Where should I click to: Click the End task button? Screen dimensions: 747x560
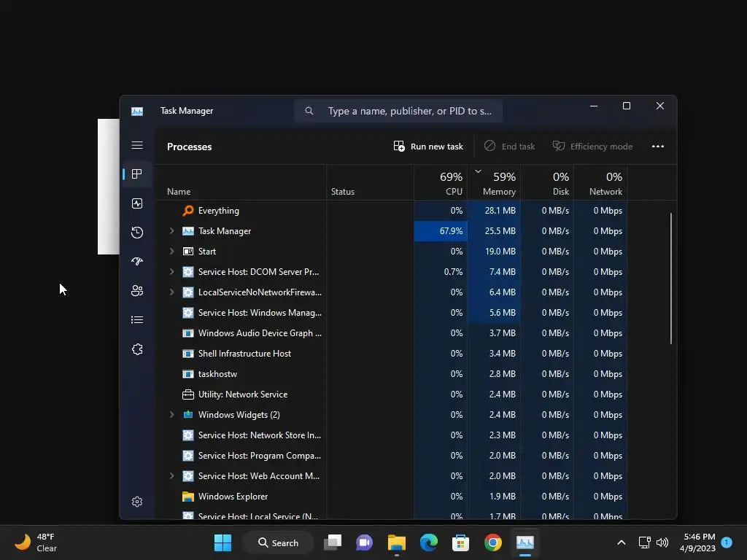[x=509, y=146]
